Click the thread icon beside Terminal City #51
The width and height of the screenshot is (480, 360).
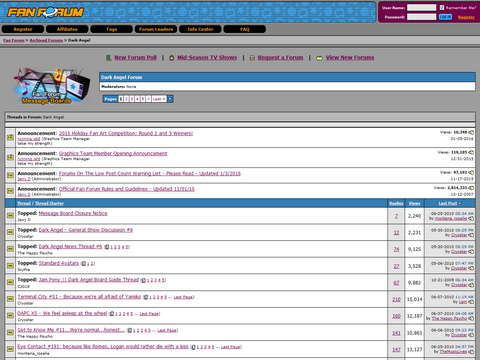pos(10,299)
